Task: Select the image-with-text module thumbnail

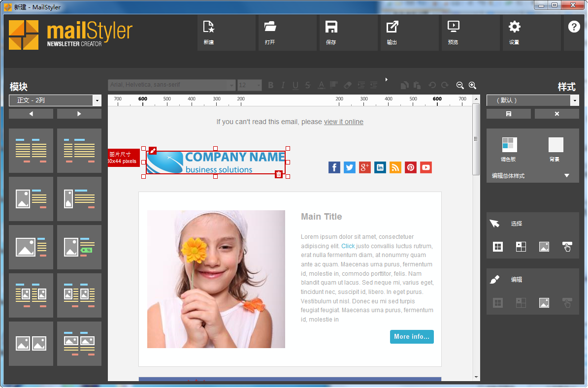Action: [x=31, y=199]
